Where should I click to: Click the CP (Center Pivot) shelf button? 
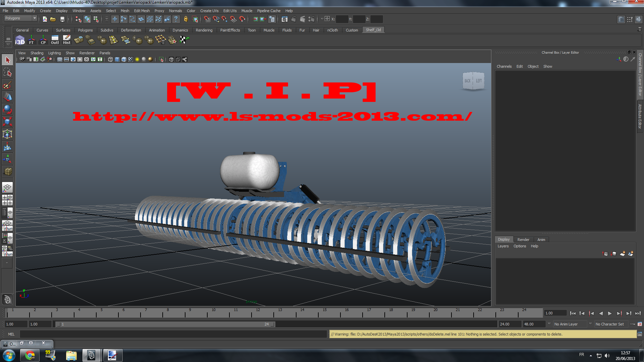point(43,40)
